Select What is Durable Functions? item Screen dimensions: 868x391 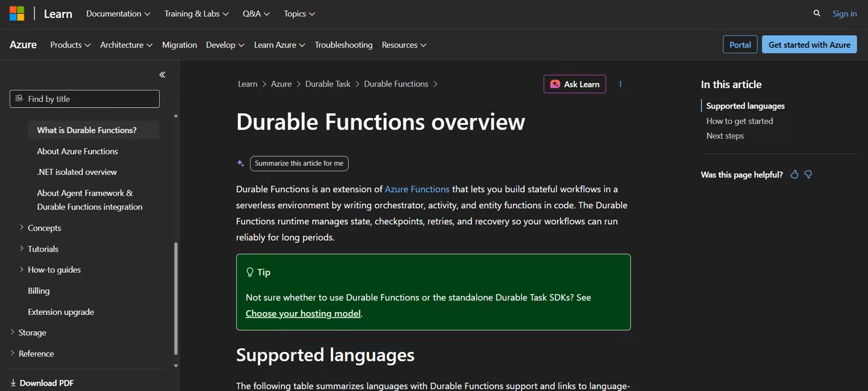(93, 130)
